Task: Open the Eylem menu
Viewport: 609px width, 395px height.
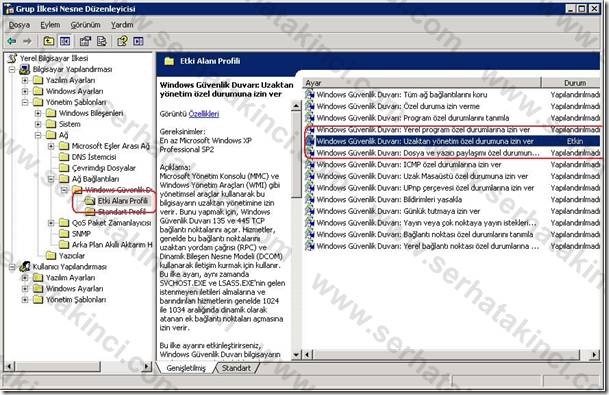Action: 50,25
